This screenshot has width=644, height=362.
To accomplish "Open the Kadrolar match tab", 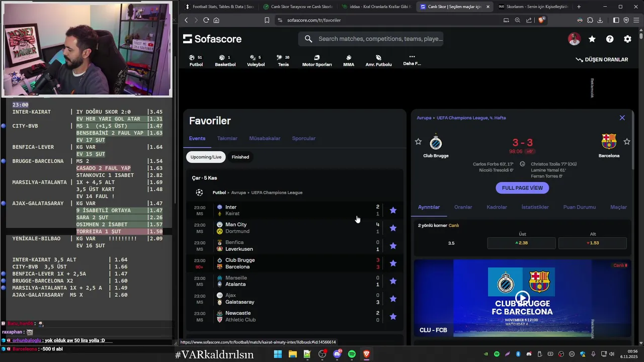I will pyautogui.click(x=497, y=207).
